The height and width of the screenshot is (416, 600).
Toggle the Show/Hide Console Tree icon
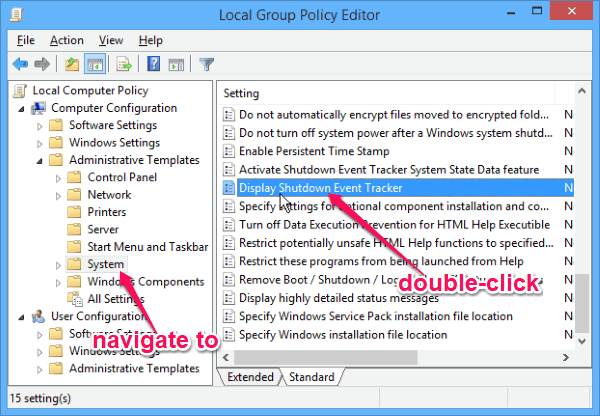pyautogui.click(x=95, y=64)
